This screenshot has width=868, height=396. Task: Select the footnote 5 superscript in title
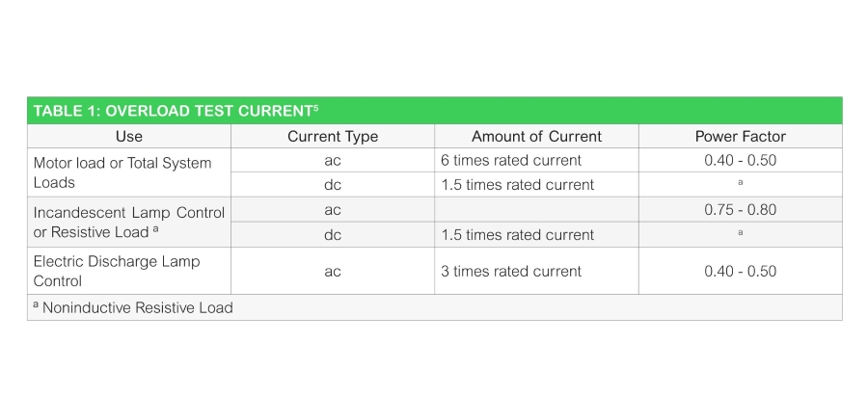click(x=316, y=108)
